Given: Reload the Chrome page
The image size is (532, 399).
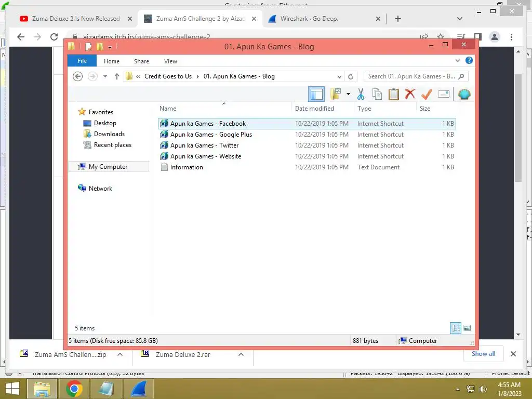Looking at the screenshot, I should [x=54, y=37].
